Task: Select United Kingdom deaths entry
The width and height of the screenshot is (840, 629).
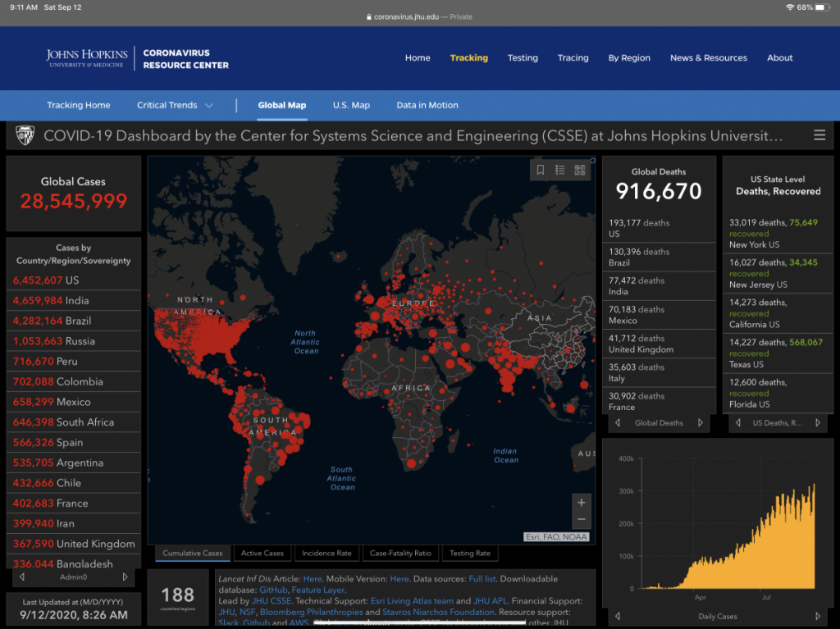Action: click(659, 344)
